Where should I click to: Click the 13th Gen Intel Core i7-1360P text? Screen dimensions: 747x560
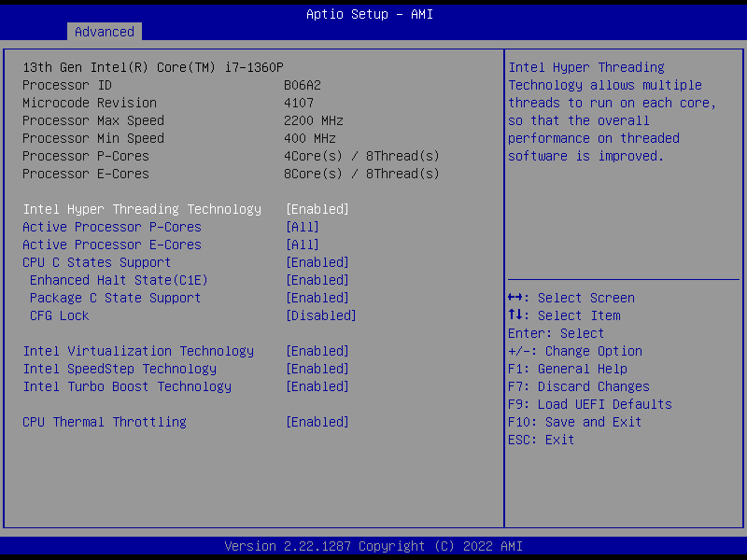(153, 67)
